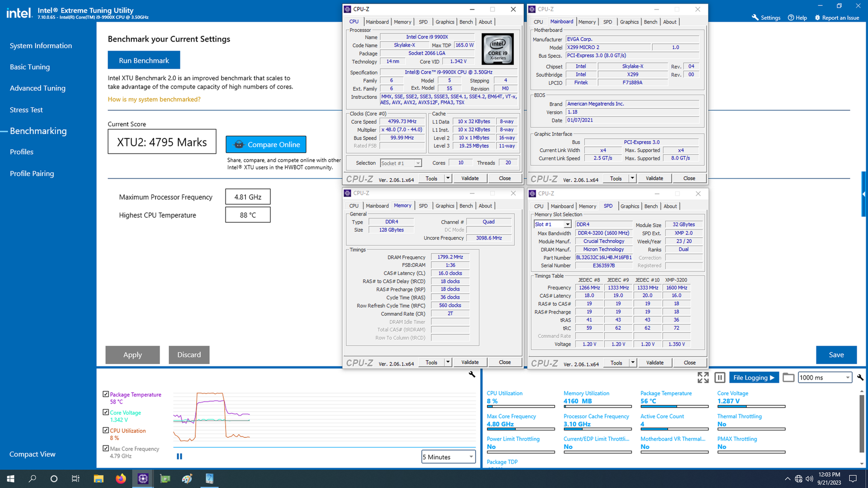This screenshot has height=488, width=868.
Task: Open Stress Test in XTU sidebar
Action: [x=26, y=110]
